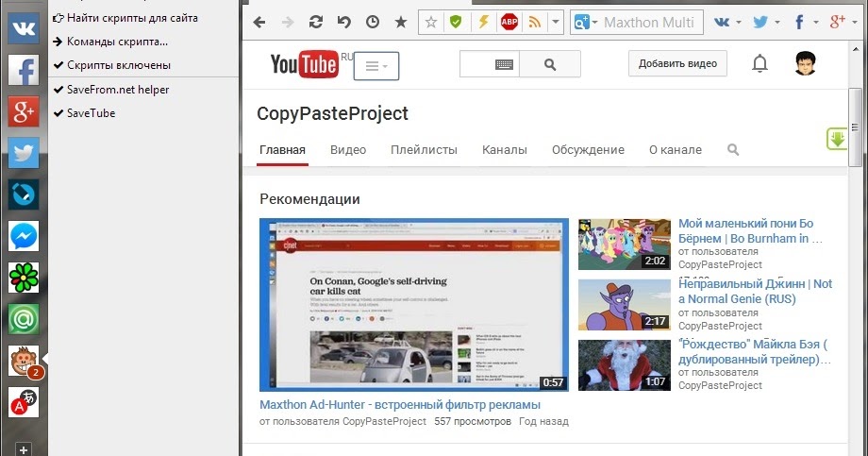The height and width of the screenshot is (456, 868).
Task: Open the Twitter toolbar dropdown arrow
Action: coord(777,22)
